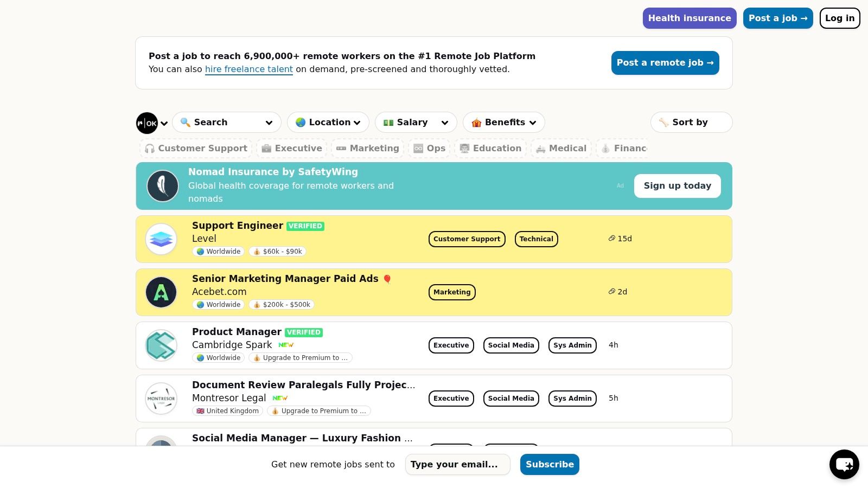
Task: Expand the chevron next to the Remote OK logo
Action: tap(164, 124)
